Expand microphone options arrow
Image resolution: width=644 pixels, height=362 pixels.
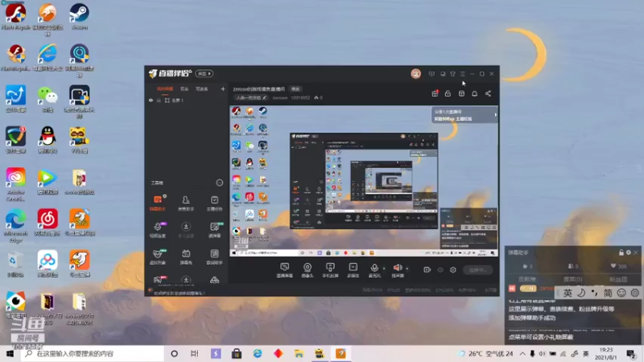(384, 269)
